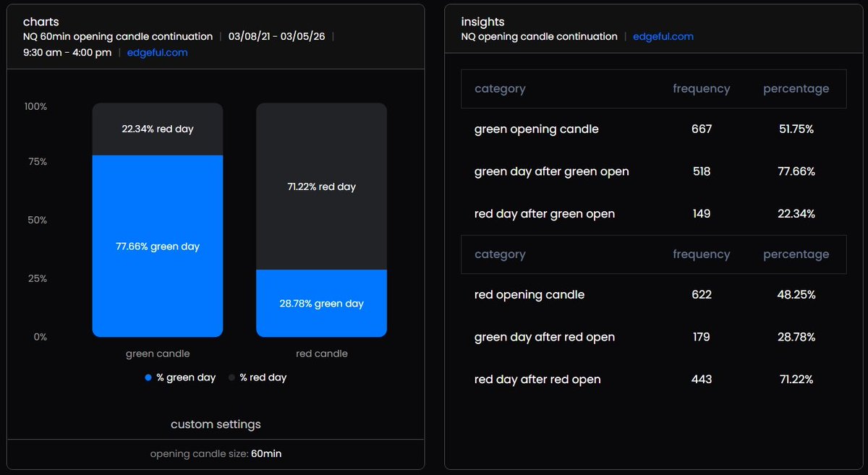Click the 'insights' panel title
This screenshot has width=868, height=475.
pyautogui.click(x=483, y=22)
